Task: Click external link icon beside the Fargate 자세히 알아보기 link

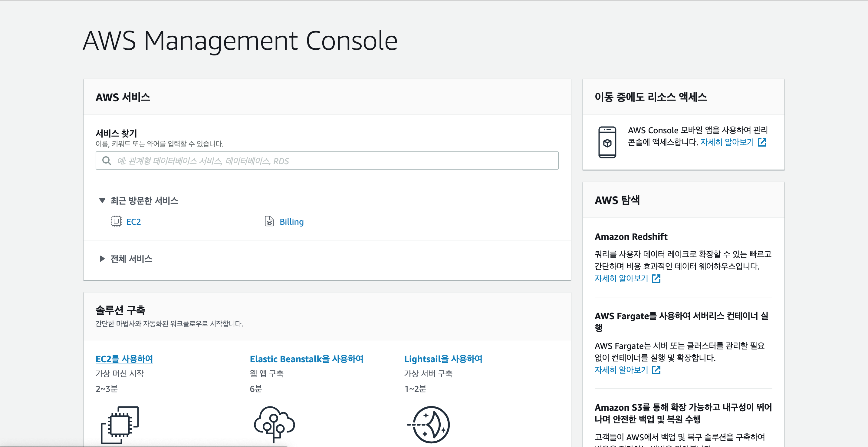Action: (x=656, y=370)
